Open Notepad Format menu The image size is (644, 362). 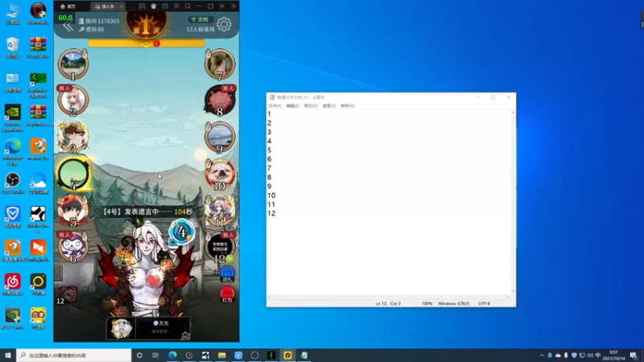[x=311, y=106]
